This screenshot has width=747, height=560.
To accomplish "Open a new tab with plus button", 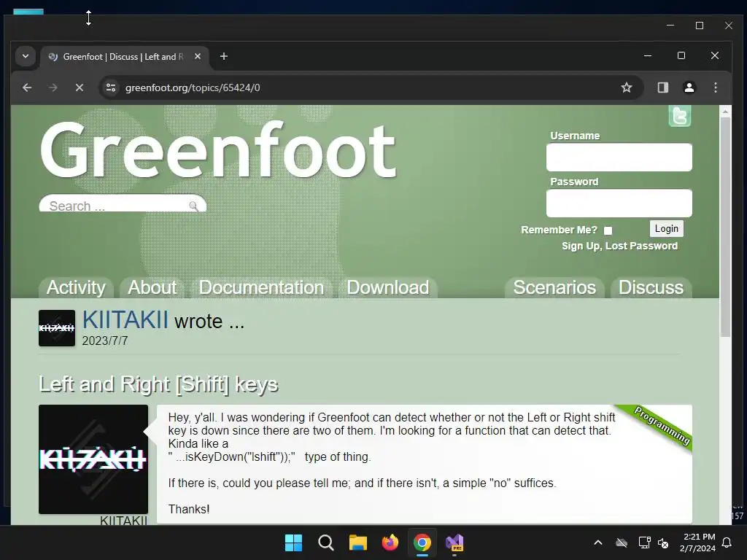I will [224, 57].
